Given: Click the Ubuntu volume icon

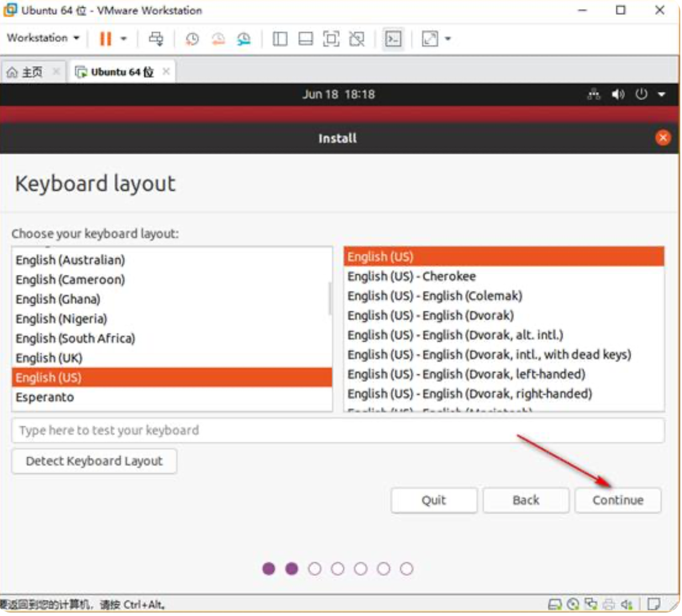Looking at the screenshot, I should tap(618, 94).
